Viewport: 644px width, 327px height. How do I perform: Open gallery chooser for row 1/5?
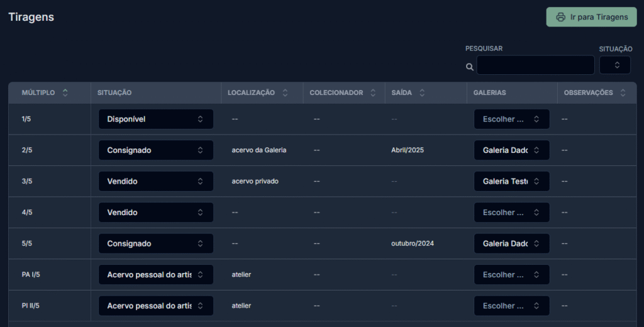click(x=511, y=119)
